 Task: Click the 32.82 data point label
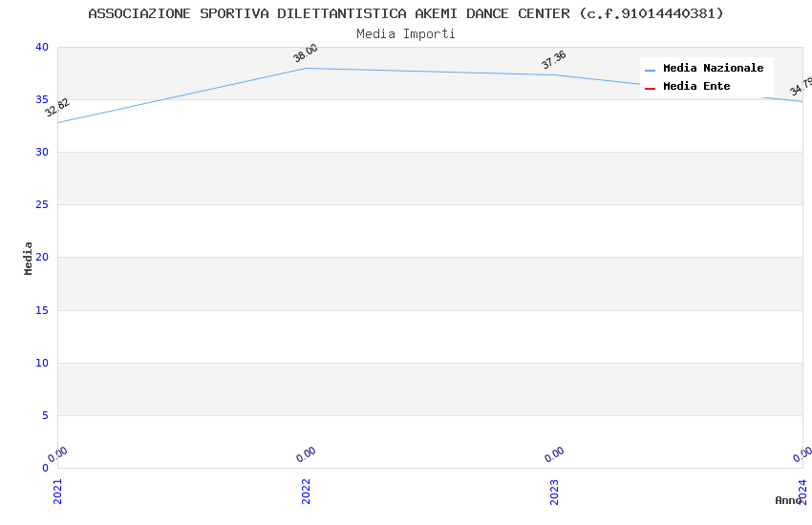click(57, 108)
